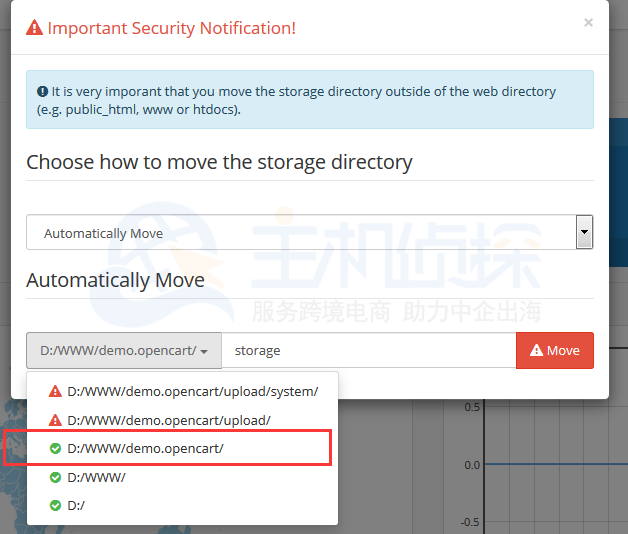Select the D:/WWW/demo.opencart/upload/ menu entry
Screen dimensions: 628x534
click(x=168, y=420)
